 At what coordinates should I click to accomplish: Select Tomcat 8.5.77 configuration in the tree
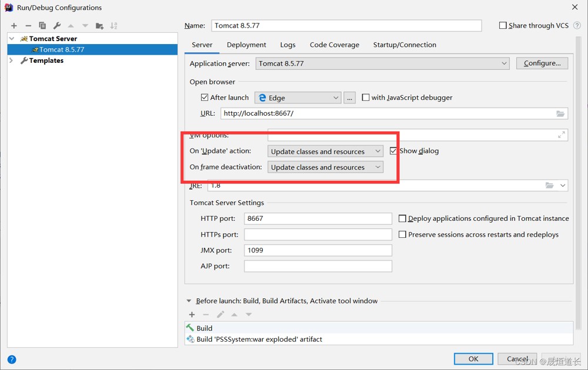(92, 49)
